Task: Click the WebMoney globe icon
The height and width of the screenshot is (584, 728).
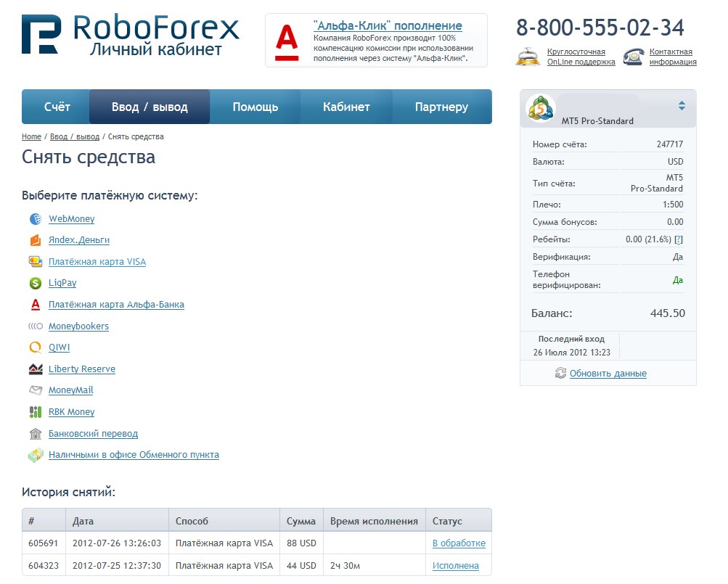Action: [x=36, y=218]
